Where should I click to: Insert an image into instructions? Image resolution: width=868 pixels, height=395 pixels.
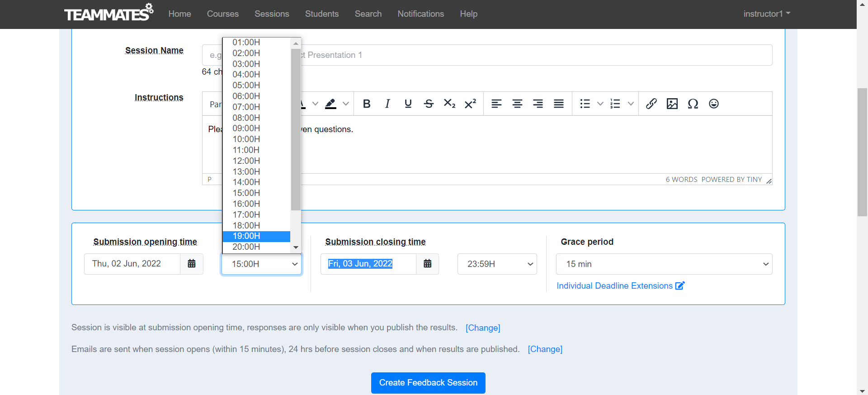(672, 104)
